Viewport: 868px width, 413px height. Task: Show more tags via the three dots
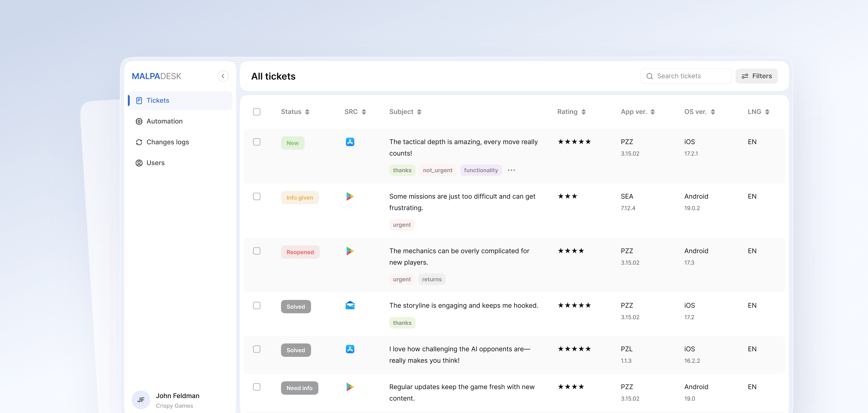511,170
